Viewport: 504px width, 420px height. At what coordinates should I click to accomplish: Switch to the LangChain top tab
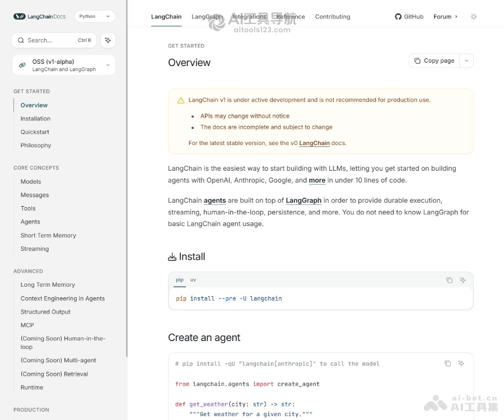coord(166,17)
